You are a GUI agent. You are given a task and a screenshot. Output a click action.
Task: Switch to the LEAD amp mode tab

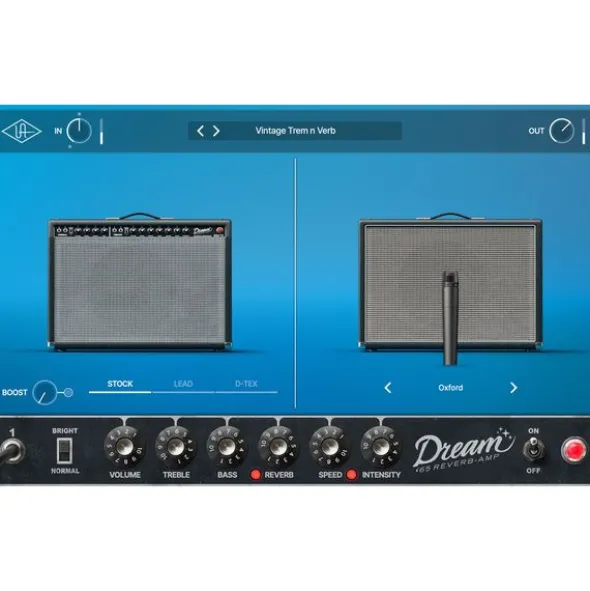point(183,384)
